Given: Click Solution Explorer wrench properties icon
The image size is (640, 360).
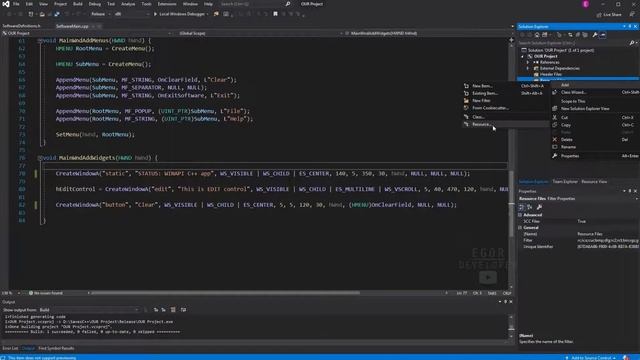Looking at the screenshot, I should (x=595, y=35).
